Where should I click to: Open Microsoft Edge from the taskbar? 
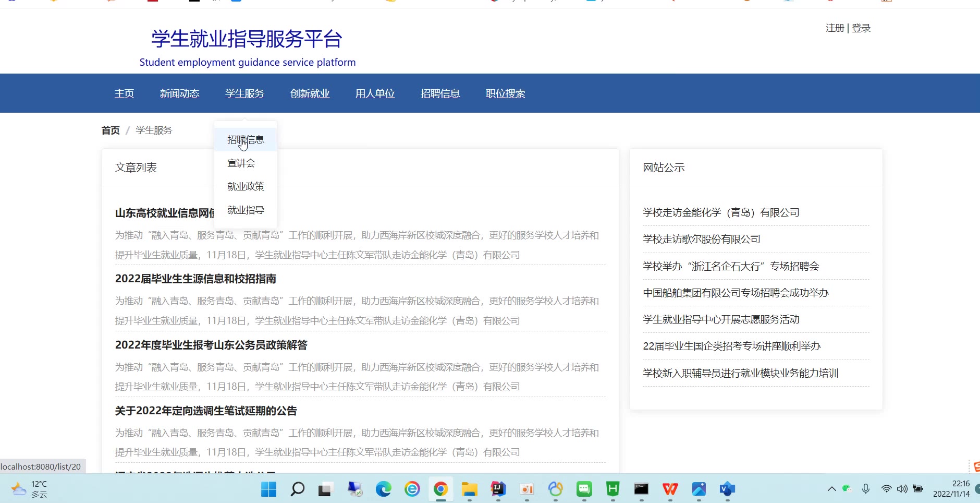[383, 489]
